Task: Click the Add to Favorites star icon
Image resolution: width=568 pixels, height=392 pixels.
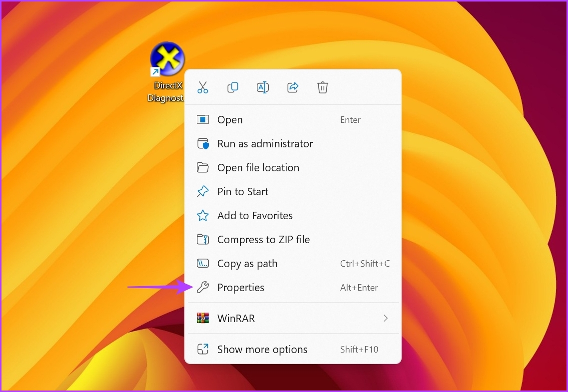Action: click(x=202, y=215)
